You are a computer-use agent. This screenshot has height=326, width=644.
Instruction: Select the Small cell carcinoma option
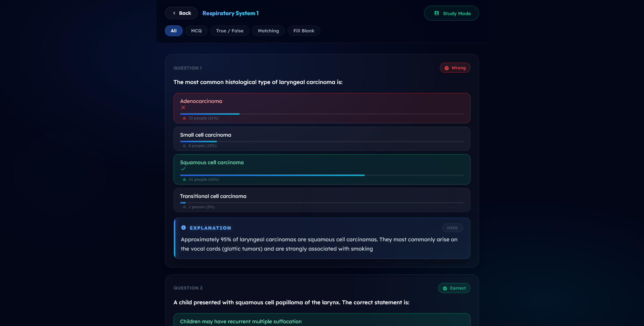pos(322,138)
